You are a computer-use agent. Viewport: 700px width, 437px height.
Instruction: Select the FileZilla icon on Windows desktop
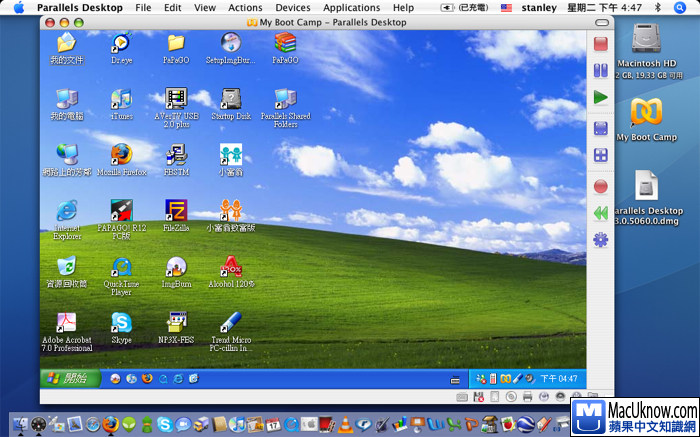[x=176, y=210]
